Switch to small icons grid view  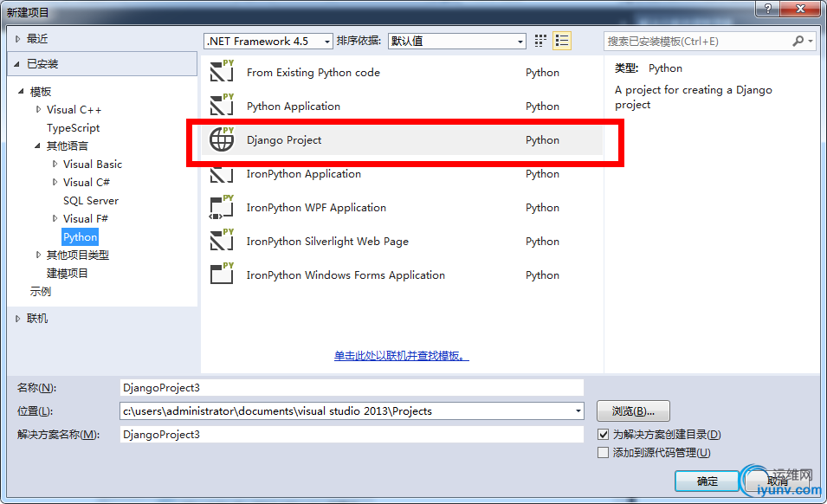pos(540,41)
